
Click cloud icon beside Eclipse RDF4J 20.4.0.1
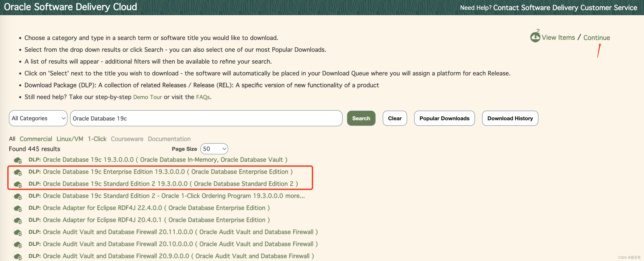pos(18,220)
